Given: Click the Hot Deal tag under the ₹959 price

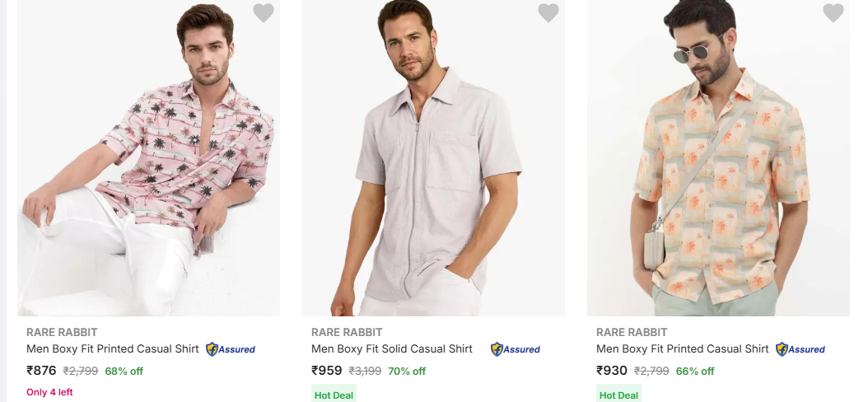Looking at the screenshot, I should click(334, 395).
